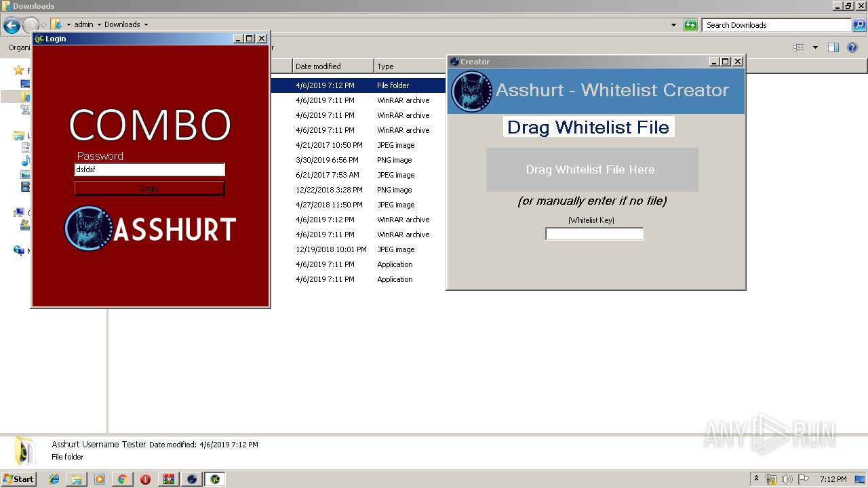Viewport: 868px width, 488px height.
Task: Click the network status tray icon
Action: 770,479
